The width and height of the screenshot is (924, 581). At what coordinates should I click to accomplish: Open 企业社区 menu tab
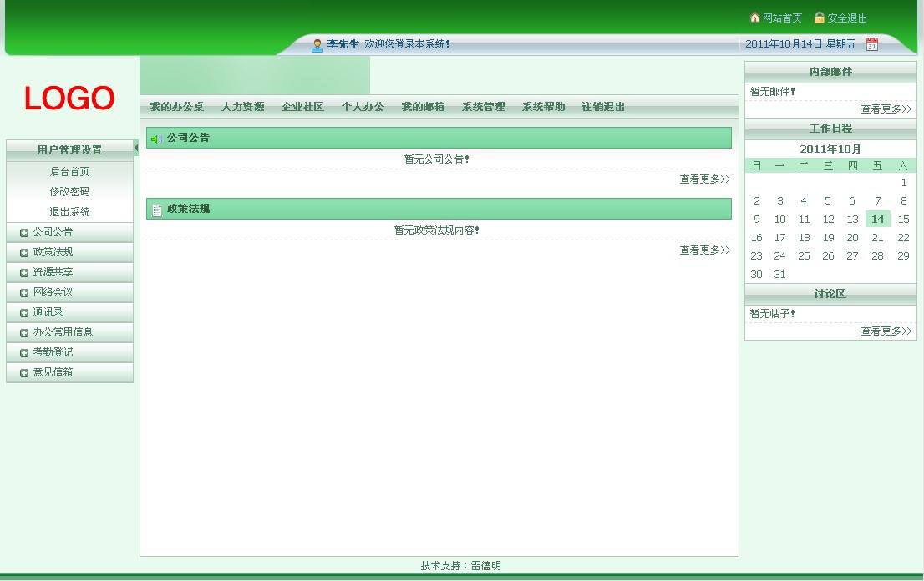303,107
